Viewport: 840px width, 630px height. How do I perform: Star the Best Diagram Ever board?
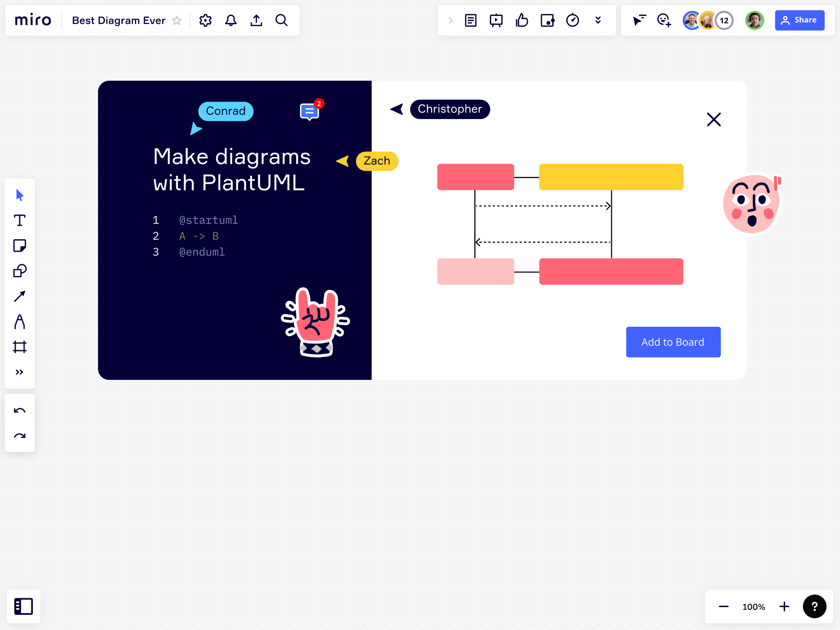(177, 20)
